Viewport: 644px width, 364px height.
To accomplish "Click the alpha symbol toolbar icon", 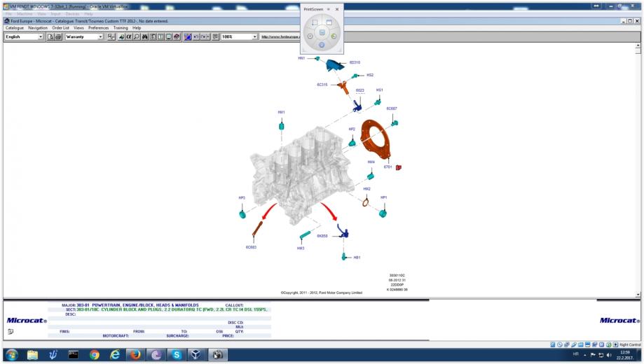I will (129, 37).
